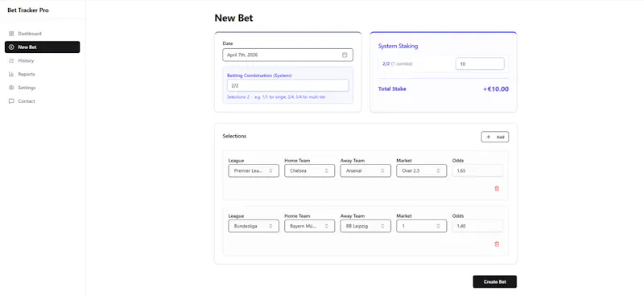Click the +€10.00 total stake value
The height and width of the screenshot is (295, 644).
(x=496, y=89)
